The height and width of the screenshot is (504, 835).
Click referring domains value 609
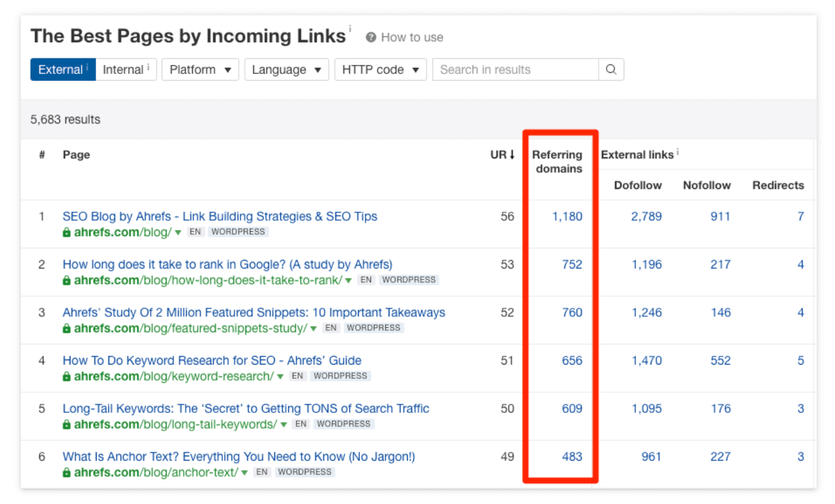(572, 409)
